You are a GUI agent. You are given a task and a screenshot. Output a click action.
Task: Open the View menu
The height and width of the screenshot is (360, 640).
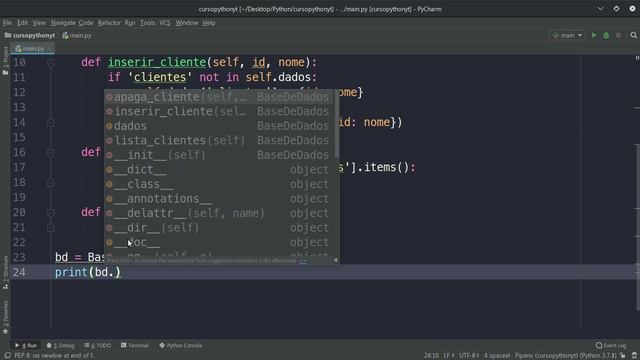point(39,23)
